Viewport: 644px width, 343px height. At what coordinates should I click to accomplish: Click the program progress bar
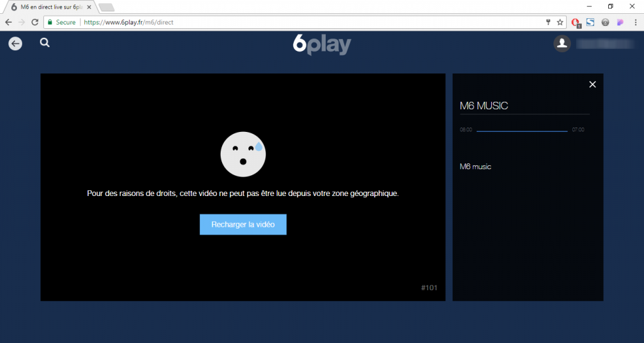(522, 131)
